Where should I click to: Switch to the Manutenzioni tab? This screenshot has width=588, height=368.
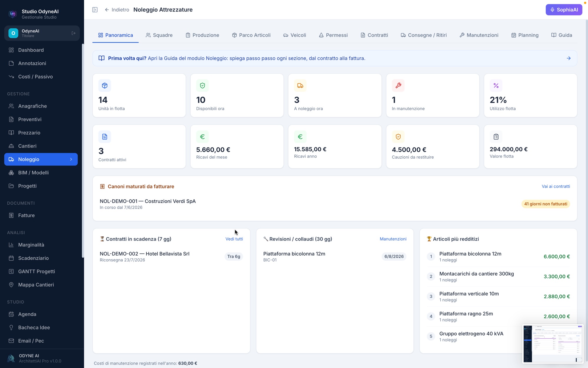(479, 35)
